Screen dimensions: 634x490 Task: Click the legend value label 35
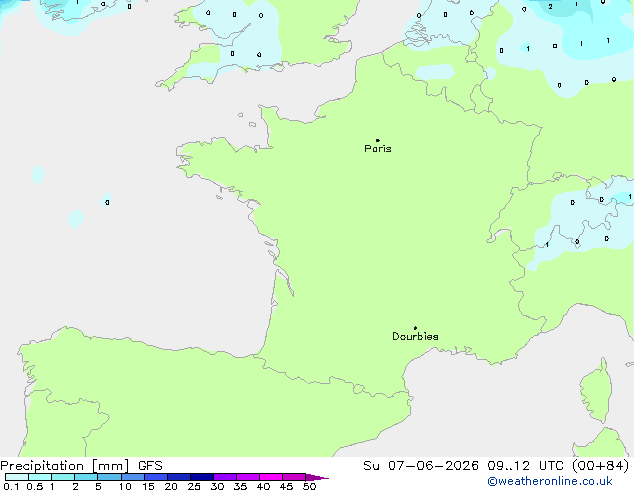point(240,486)
